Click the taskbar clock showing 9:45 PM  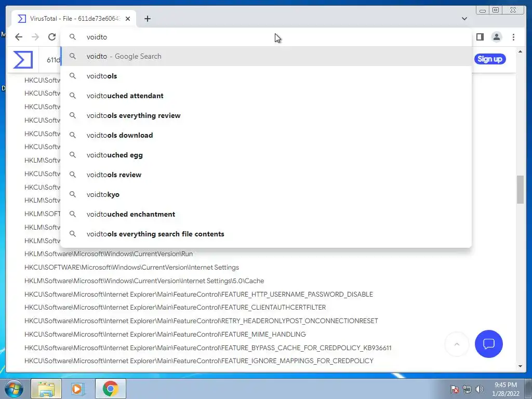click(506, 389)
